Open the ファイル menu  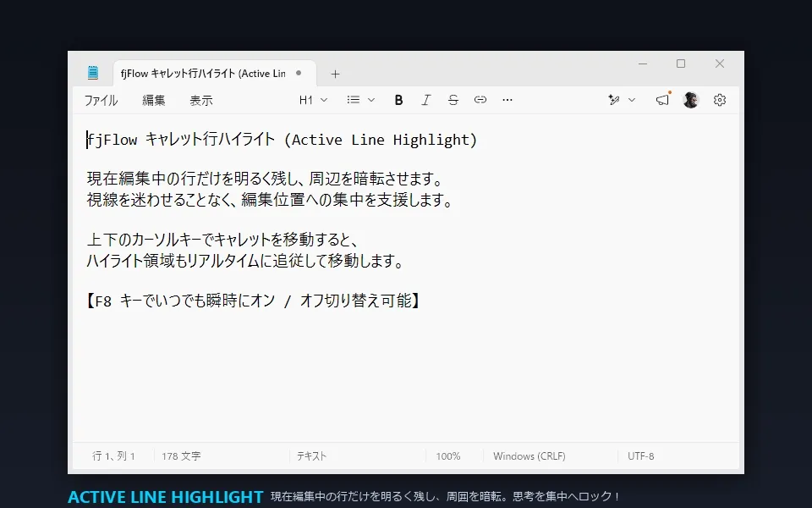[101, 100]
